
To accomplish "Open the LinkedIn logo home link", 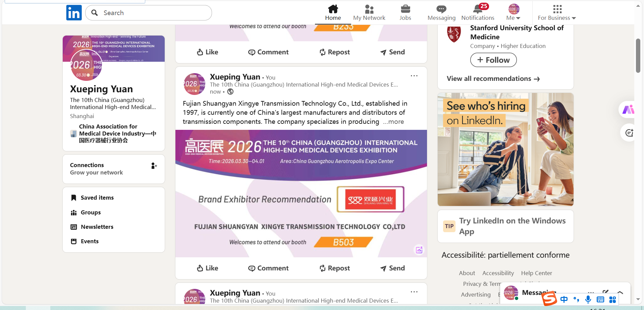I will coord(74,13).
